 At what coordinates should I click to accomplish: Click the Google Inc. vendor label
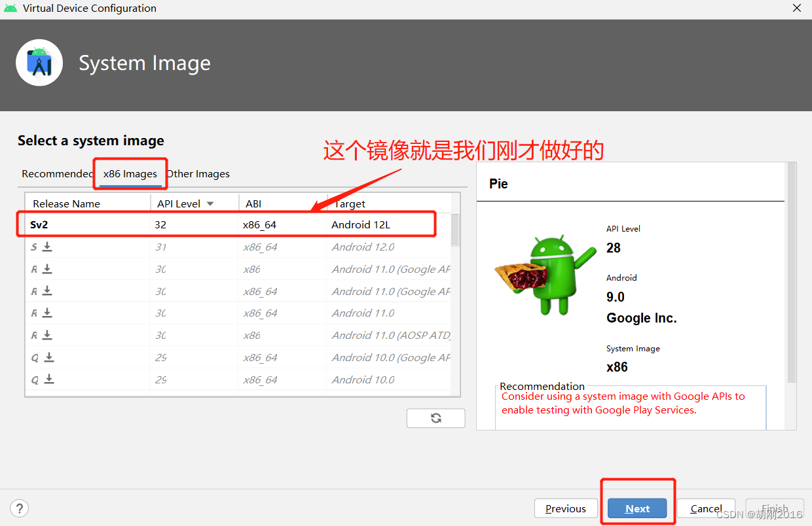pyautogui.click(x=642, y=319)
